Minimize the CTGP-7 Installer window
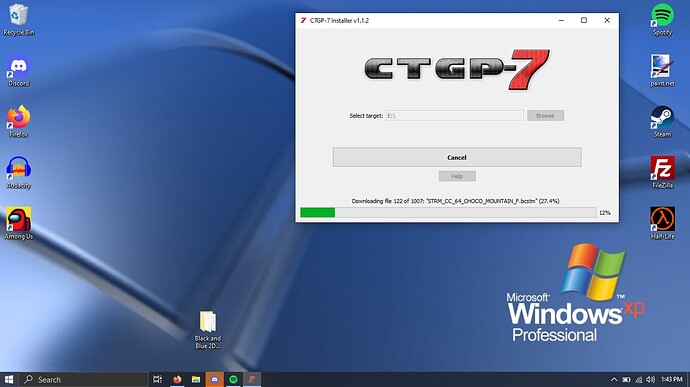The width and height of the screenshot is (690, 387). coord(561,20)
